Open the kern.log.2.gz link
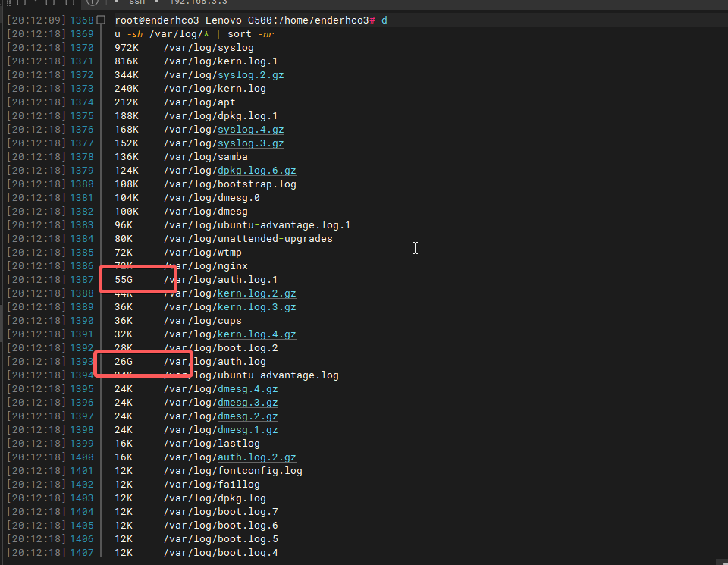Viewport: 728px width, 565px height. click(257, 293)
